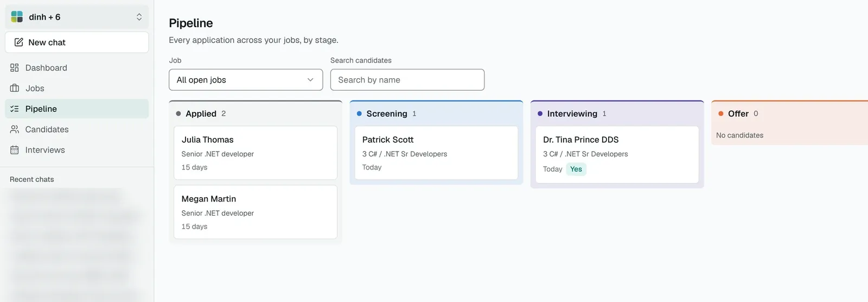The width and height of the screenshot is (868, 302).
Task: Click the Applied count number 2
Action: [224, 114]
